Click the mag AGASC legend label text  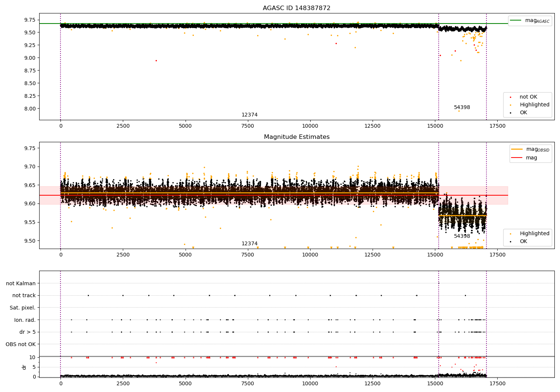[537, 21]
